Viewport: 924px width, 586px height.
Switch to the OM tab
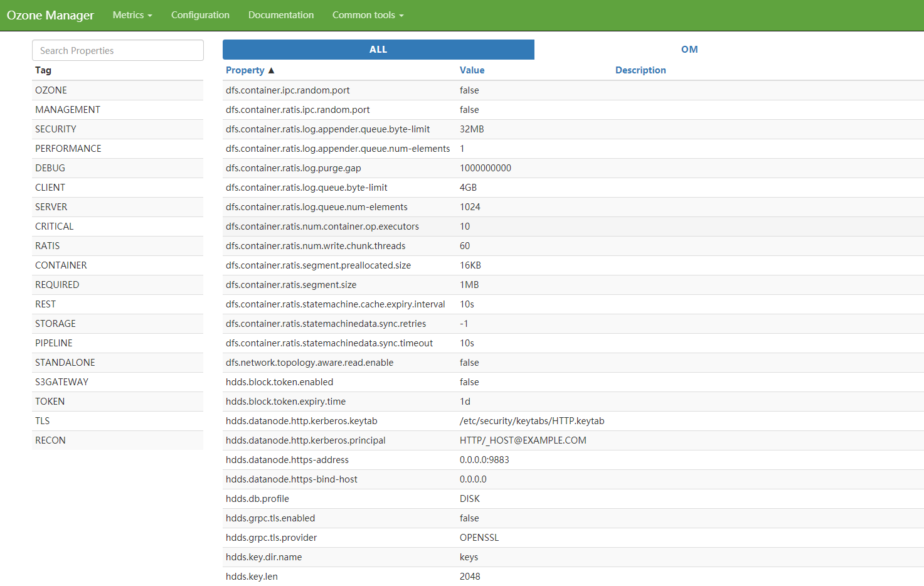click(689, 50)
